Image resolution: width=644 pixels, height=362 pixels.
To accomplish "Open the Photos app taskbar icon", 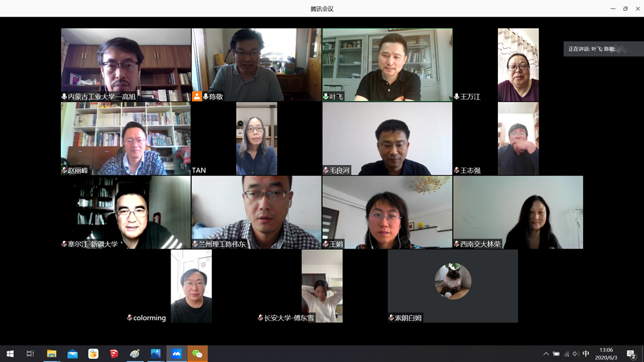I will click(x=156, y=354).
